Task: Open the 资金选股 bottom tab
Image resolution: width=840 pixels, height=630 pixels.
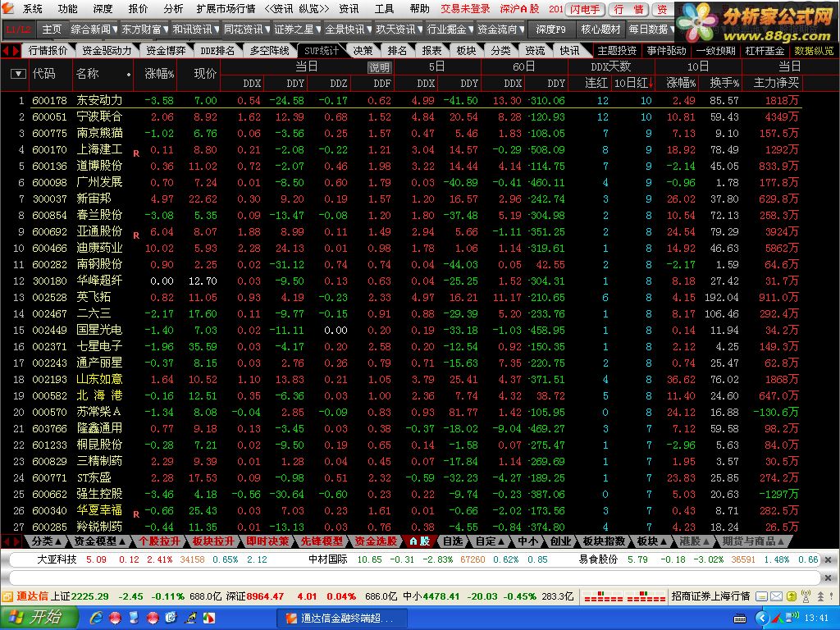Action: pyautogui.click(x=375, y=541)
